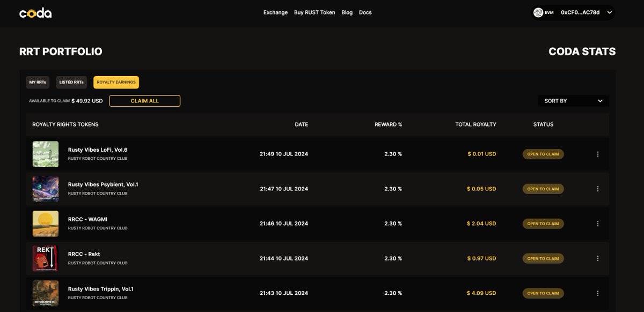Click the STATUS column header
Screen dimensions: 644x312
tap(543, 124)
